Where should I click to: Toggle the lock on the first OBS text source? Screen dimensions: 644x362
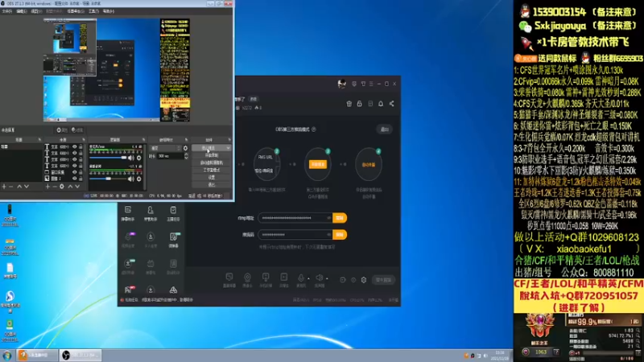click(x=80, y=146)
